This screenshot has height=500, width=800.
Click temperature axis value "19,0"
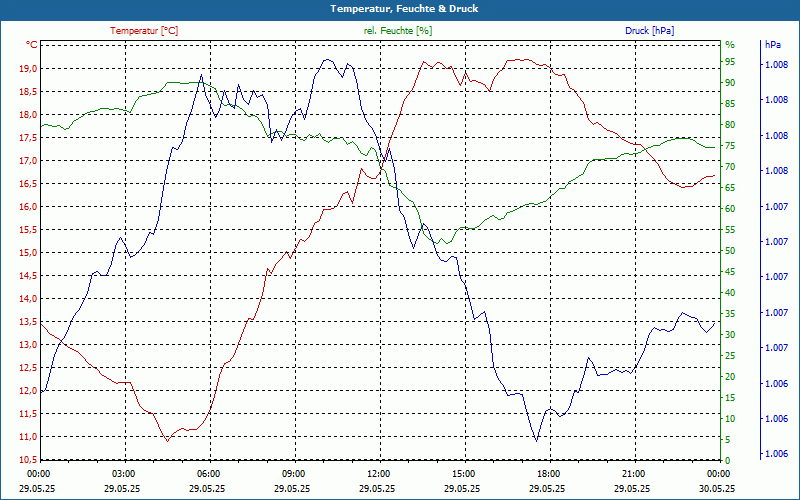[29, 68]
